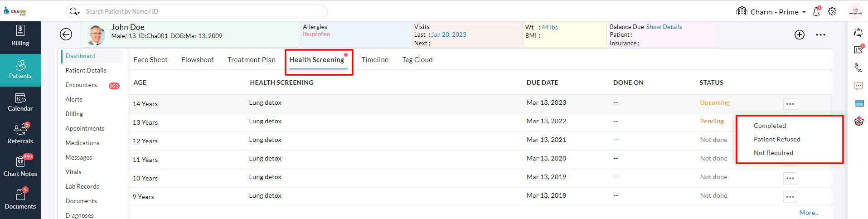This screenshot has width=868, height=219.
Task: Select Completed from the status menu
Action: pos(770,126)
